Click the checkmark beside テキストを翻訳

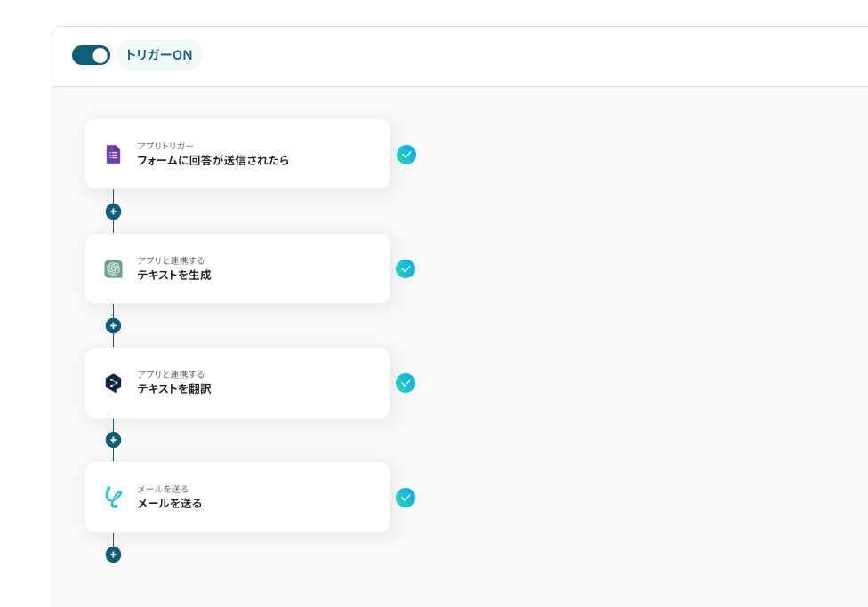[x=406, y=383]
